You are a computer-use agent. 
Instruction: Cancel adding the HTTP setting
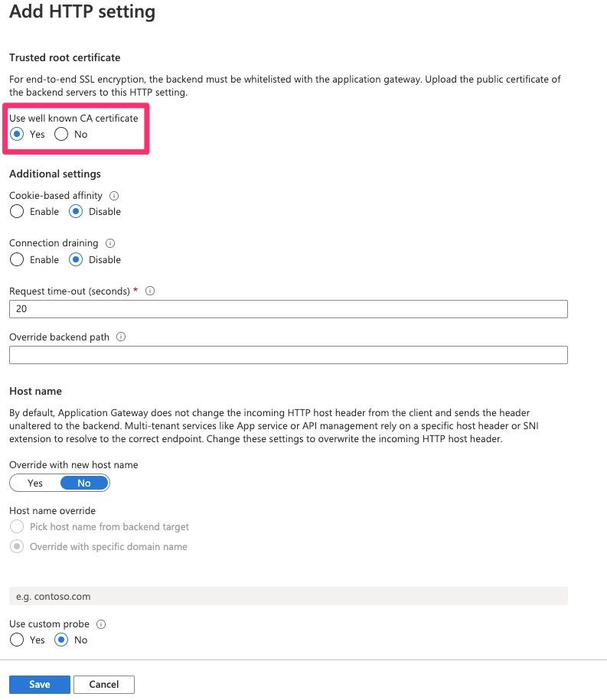(104, 685)
